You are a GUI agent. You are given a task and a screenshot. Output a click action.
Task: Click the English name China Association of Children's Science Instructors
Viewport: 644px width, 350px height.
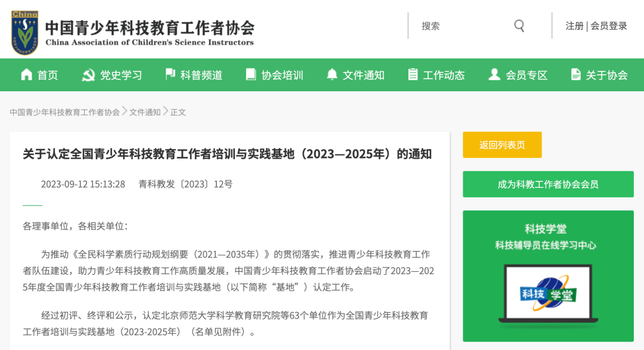tap(150, 42)
